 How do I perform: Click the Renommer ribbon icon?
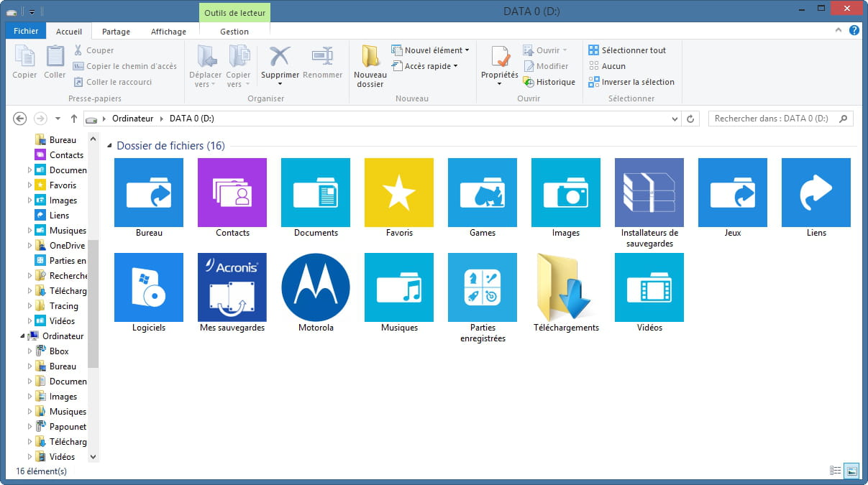coord(322,57)
